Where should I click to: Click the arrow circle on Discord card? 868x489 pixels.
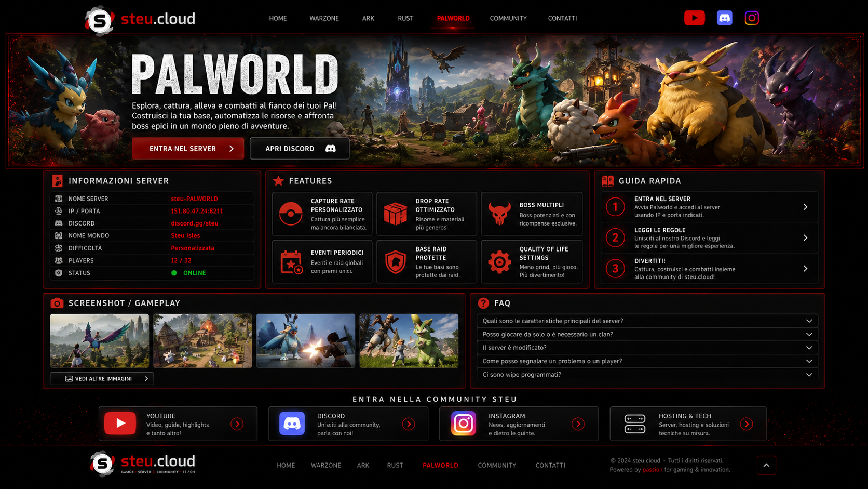[x=409, y=424]
